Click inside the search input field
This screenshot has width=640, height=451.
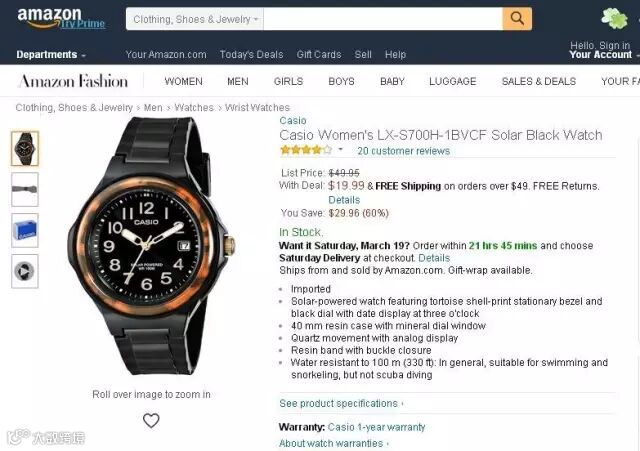pyautogui.click(x=383, y=19)
